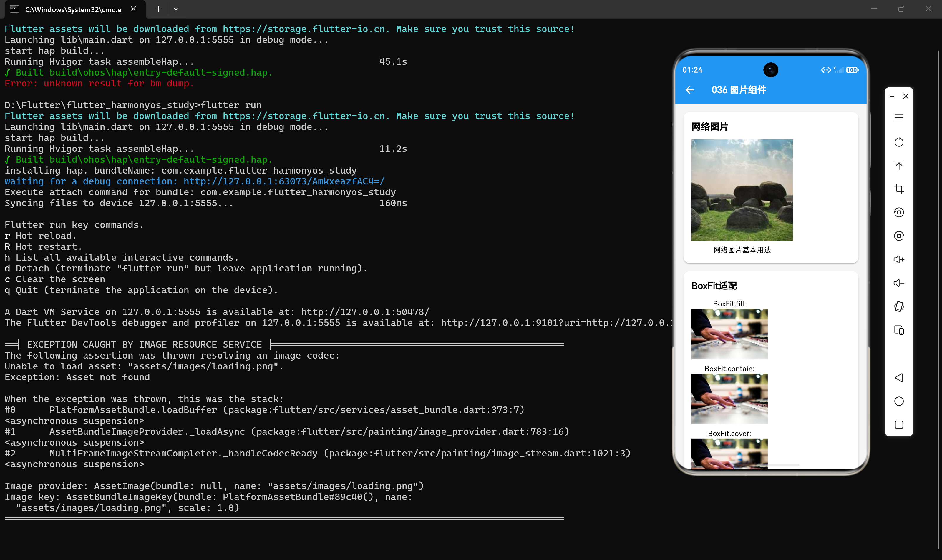Click the 网络图片基本用法 caption

coord(742,250)
